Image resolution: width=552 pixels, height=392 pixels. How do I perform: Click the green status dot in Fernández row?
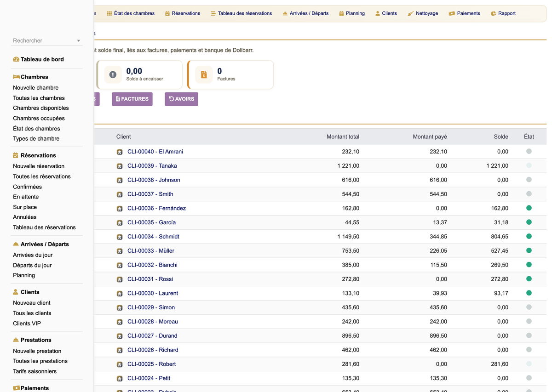(529, 208)
